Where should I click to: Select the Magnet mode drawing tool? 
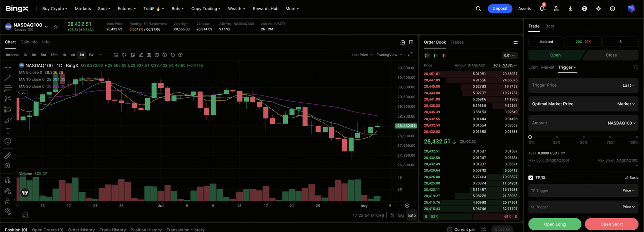[x=8, y=180]
